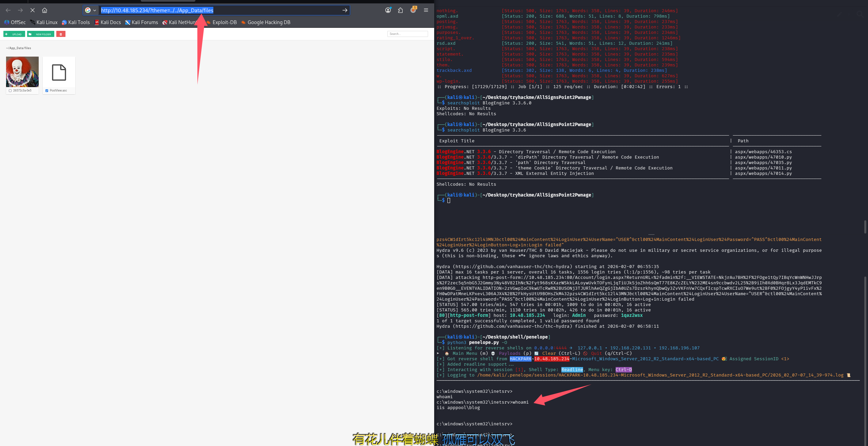Open the Firefox account icon

[x=388, y=10]
